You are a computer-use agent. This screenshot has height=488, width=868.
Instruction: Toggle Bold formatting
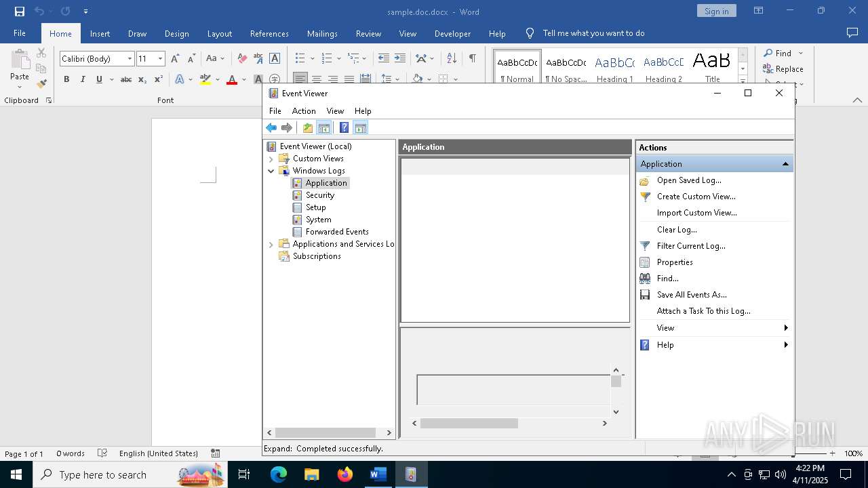point(66,79)
